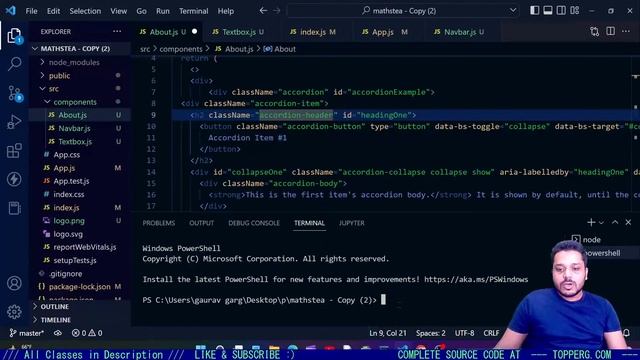Viewport: 640px width, 360px height.
Task: Open the new terminal profile dropdown arrow
Action: 601,223
